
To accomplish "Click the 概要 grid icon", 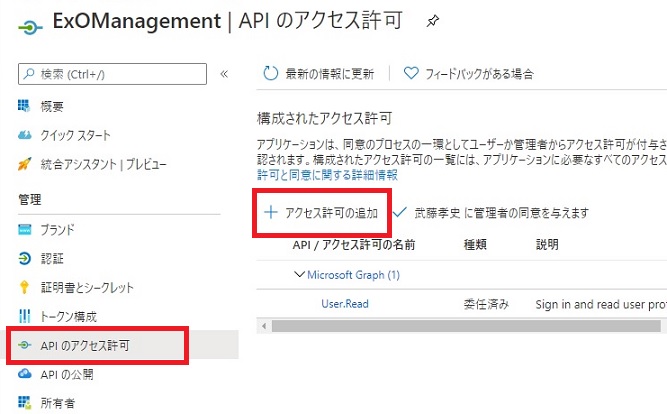I will pos(24,106).
